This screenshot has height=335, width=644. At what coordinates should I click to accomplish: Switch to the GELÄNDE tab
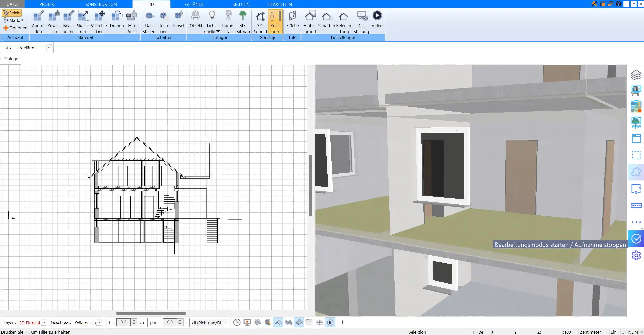(x=194, y=4)
